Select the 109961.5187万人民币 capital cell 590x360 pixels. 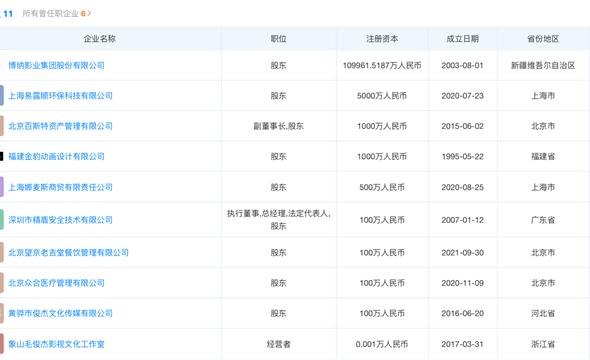(x=382, y=65)
